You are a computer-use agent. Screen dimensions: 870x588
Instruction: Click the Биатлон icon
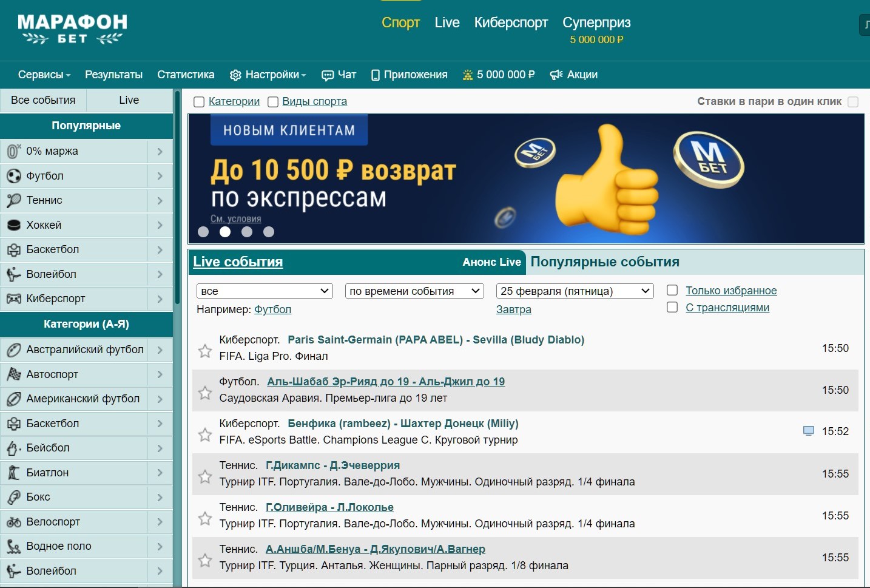pos(13,473)
